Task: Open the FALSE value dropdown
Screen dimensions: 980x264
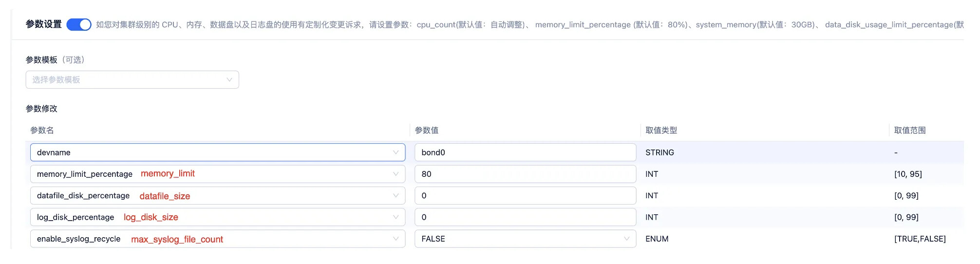Action: coord(525,239)
